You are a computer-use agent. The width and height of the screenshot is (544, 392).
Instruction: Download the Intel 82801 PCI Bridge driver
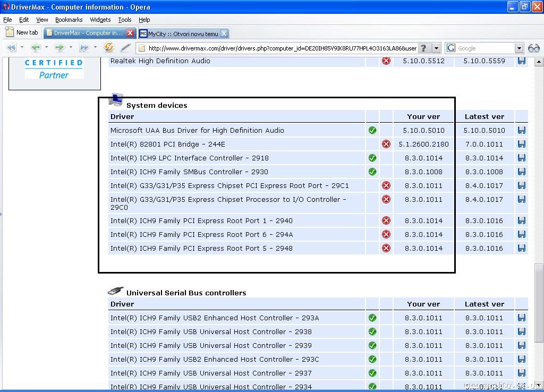pos(521,144)
